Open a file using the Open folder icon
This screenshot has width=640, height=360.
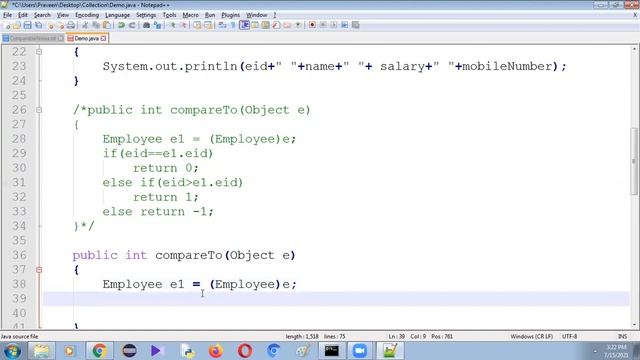pyautogui.click(x=17, y=25)
